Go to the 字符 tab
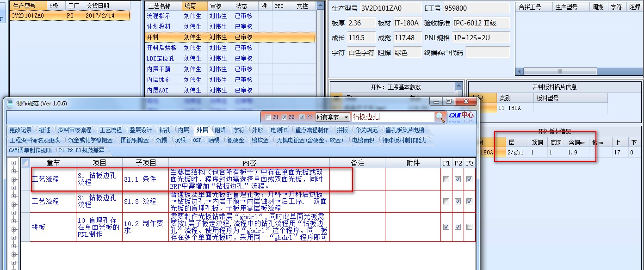Viewport: 644px width, 270px height. point(239,130)
